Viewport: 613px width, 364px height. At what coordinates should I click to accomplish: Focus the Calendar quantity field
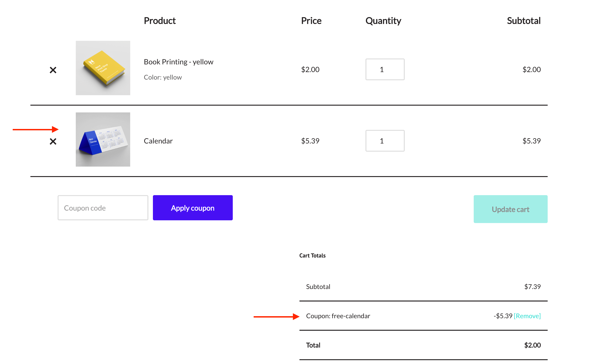click(385, 141)
